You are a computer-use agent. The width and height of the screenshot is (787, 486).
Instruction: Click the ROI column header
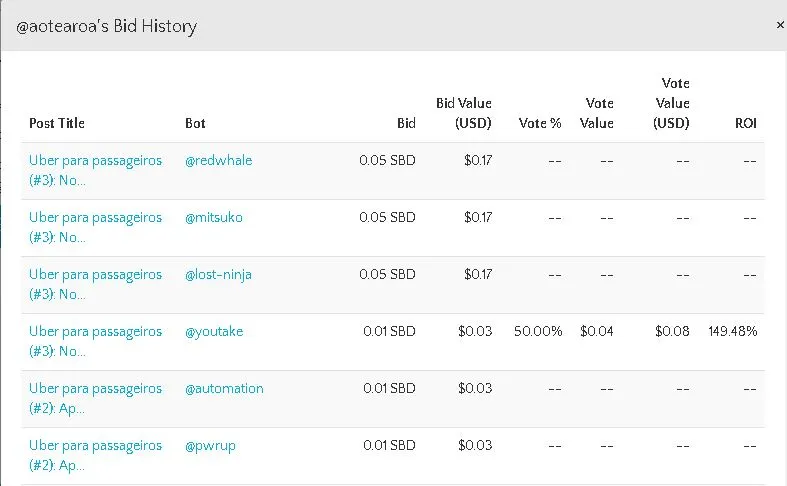745,123
